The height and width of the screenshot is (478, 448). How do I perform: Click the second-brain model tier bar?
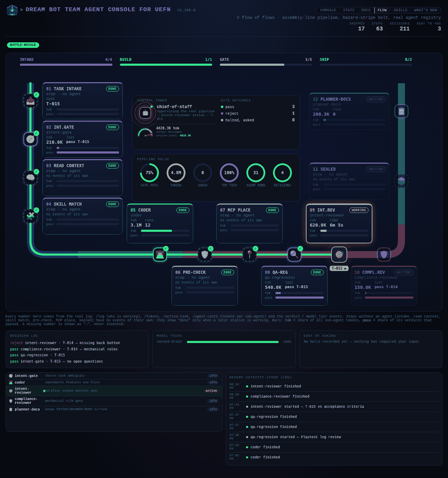[x=233, y=342]
